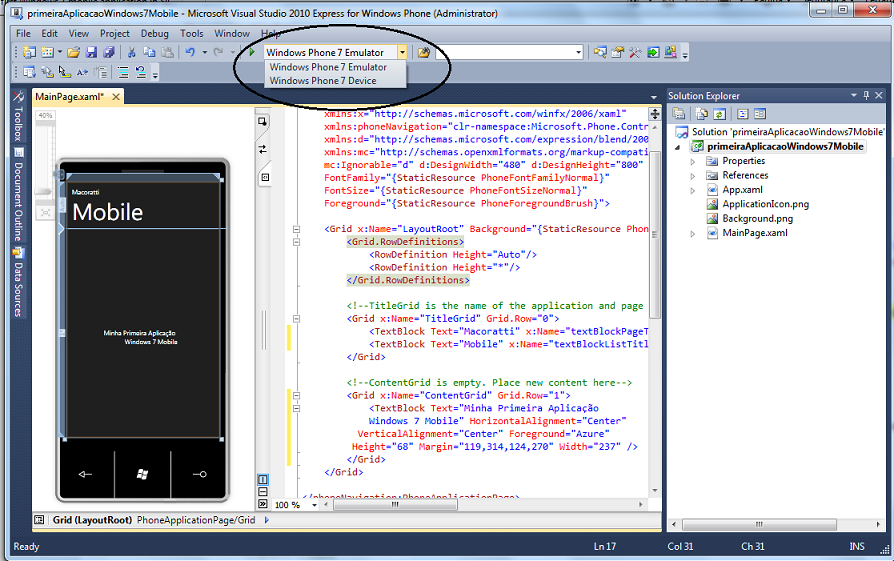The width and height of the screenshot is (894, 561).
Task: Open the Debug menu
Action: pos(155,34)
